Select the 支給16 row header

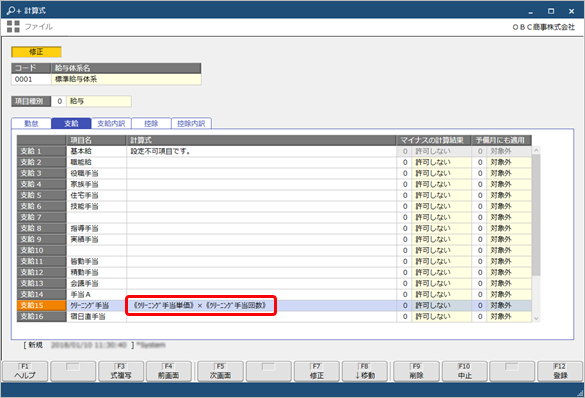[41, 316]
